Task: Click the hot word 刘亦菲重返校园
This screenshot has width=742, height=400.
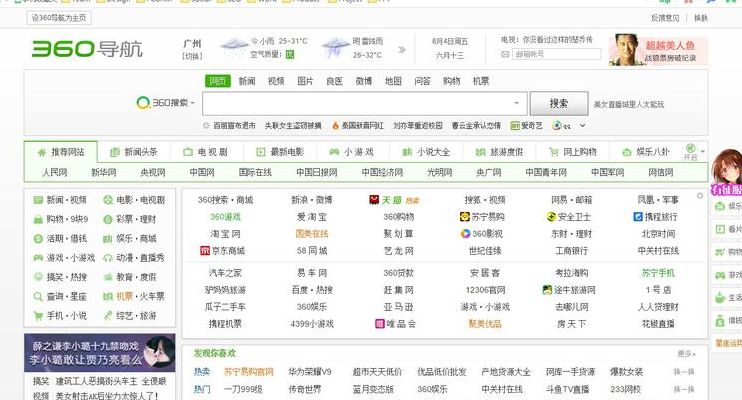Action: (417, 125)
